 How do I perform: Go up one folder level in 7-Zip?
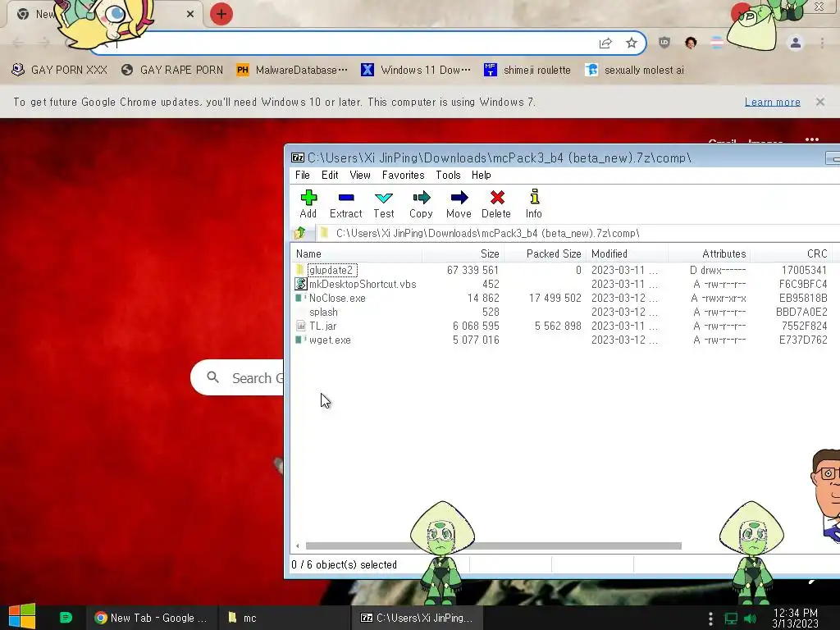[x=300, y=233]
